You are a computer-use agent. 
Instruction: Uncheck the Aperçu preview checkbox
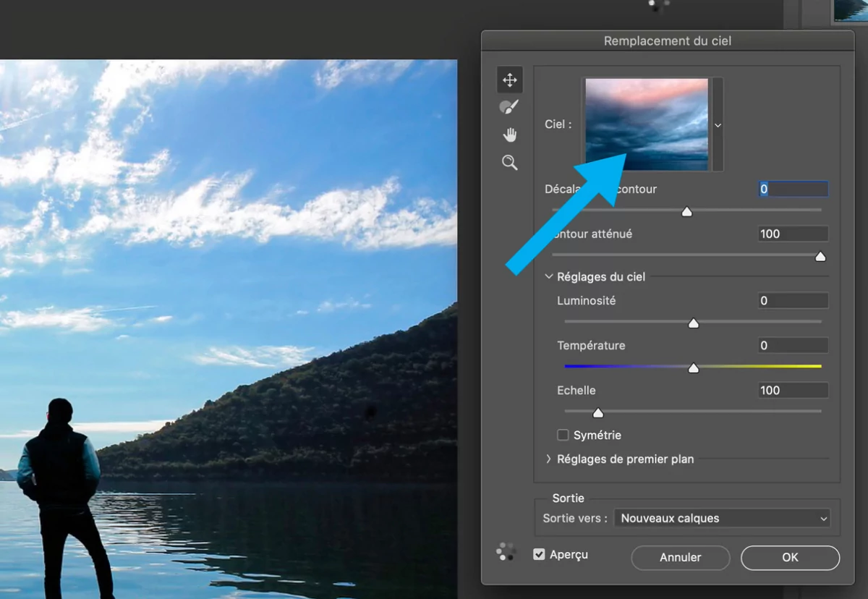pyautogui.click(x=539, y=554)
